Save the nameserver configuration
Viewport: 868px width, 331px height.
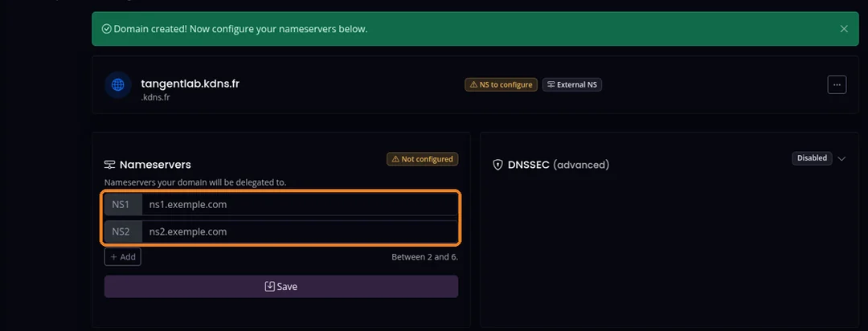[281, 286]
